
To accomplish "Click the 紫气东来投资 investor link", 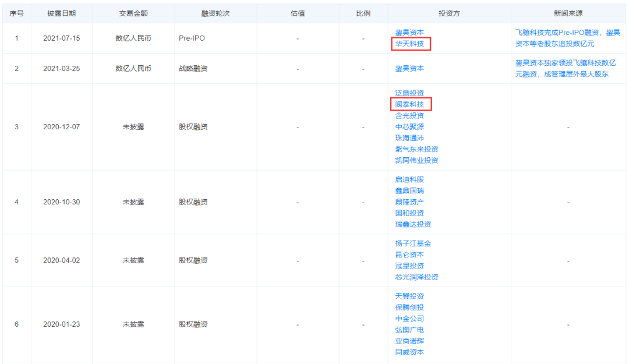I will click(416, 149).
